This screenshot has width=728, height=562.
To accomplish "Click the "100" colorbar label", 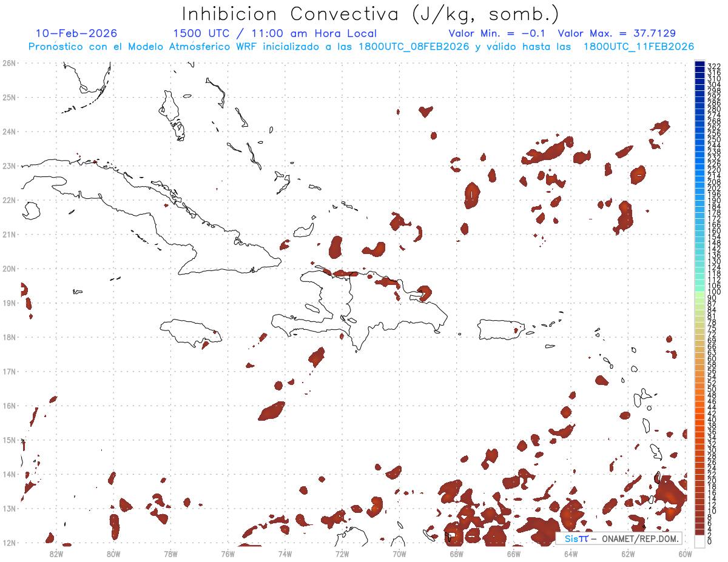I will pyautogui.click(x=713, y=293).
